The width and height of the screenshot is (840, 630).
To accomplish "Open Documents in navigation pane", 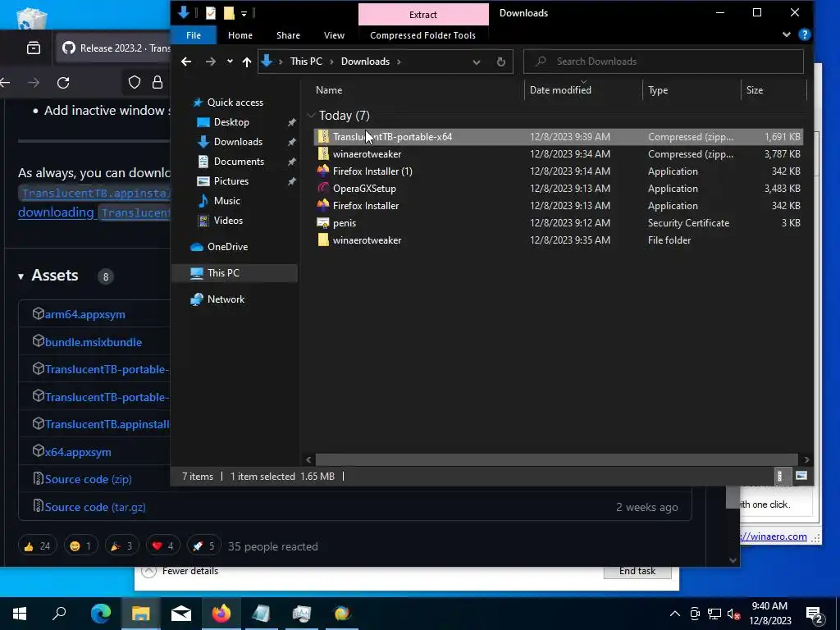I will click(x=239, y=162).
